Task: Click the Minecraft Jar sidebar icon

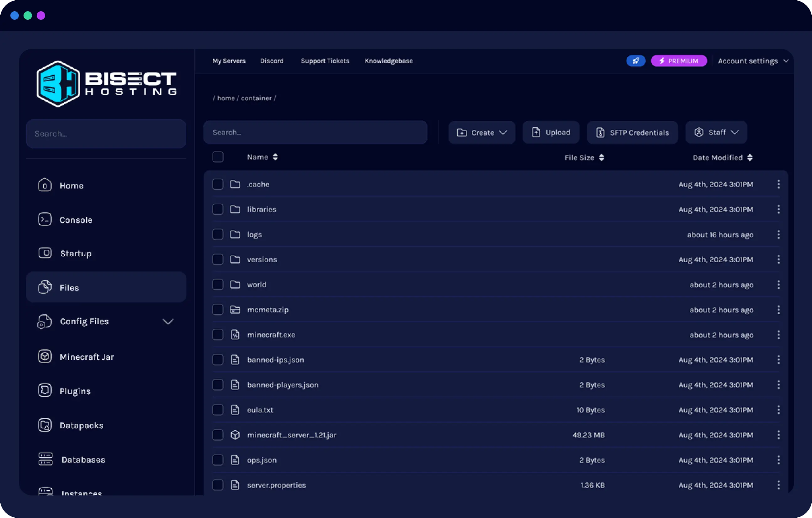Action: coord(45,357)
